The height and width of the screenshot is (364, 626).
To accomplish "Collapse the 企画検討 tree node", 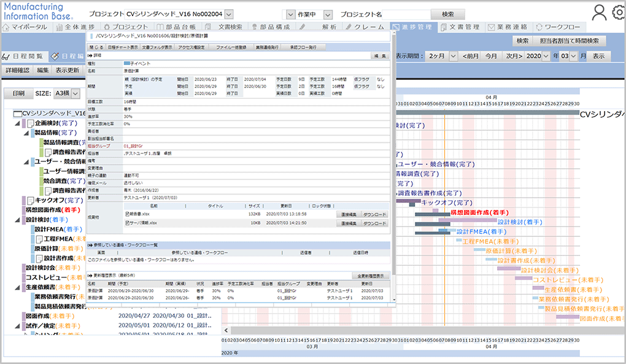I will (17, 123).
